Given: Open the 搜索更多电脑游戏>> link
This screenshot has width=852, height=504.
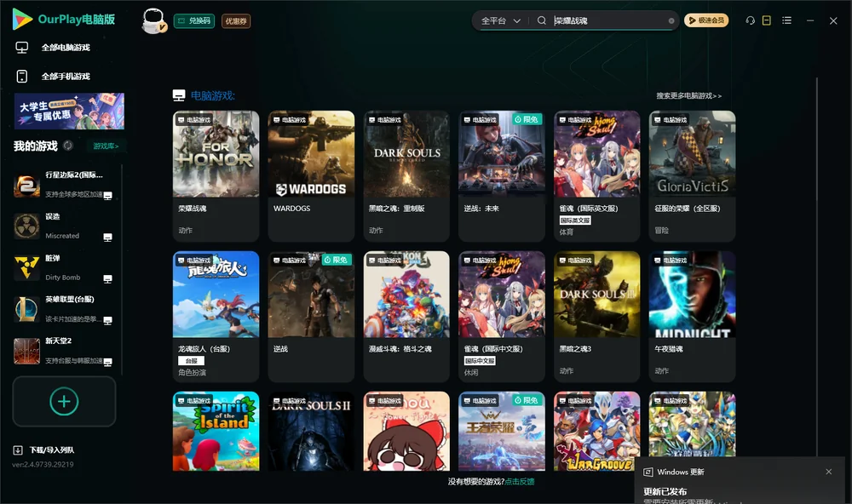Looking at the screenshot, I should pos(689,95).
